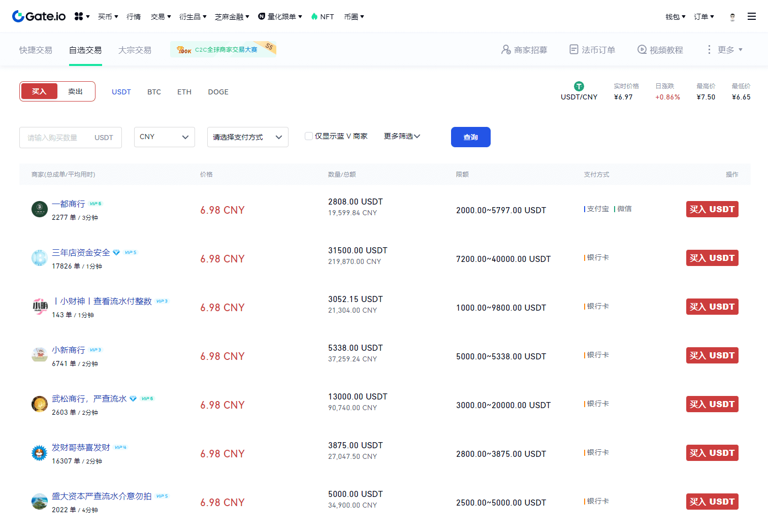Enable 仅显示蓝V商家 filter
Screen dimensions: 768x532
click(308, 136)
